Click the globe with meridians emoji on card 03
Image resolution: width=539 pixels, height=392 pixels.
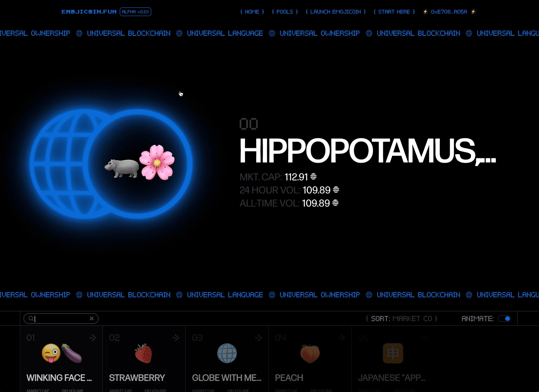[x=227, y=353]
